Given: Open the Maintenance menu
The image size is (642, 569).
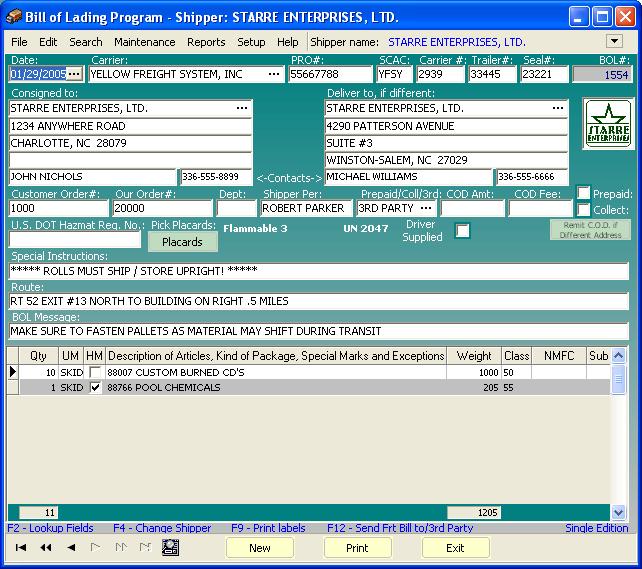Looking at the screenshot, I should tap(145, 42).
